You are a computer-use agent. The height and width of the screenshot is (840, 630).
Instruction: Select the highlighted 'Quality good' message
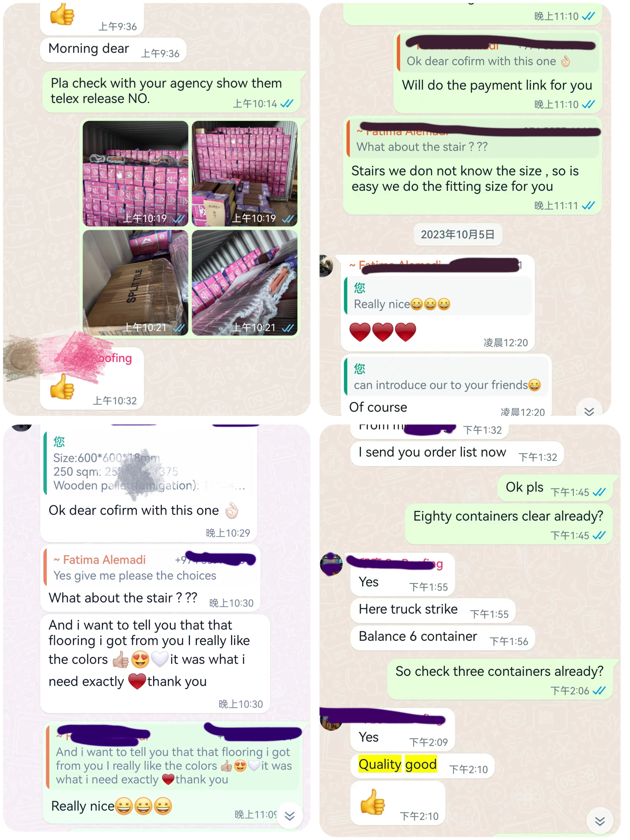click(398, 764)
